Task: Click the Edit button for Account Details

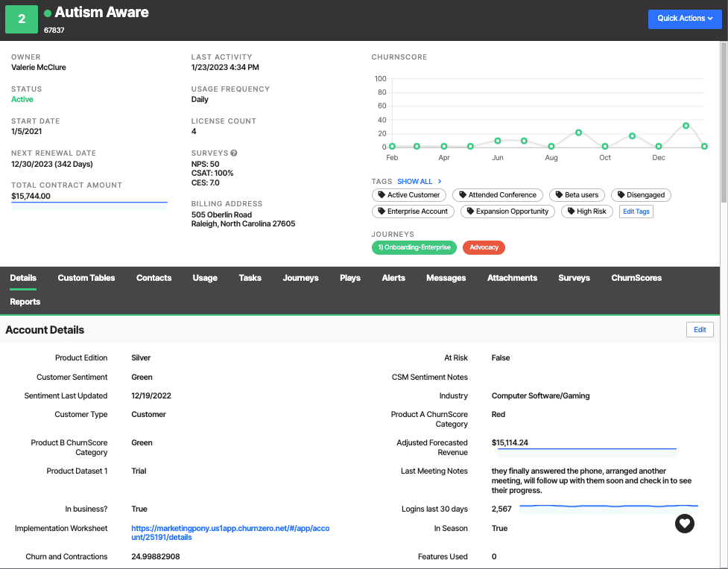Action: tap(700, 329)
